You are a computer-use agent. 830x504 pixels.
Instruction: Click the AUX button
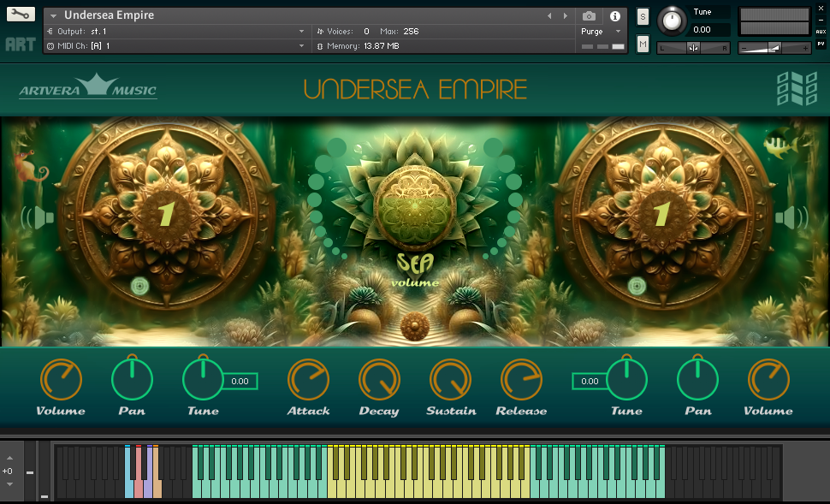coord(821,31)
